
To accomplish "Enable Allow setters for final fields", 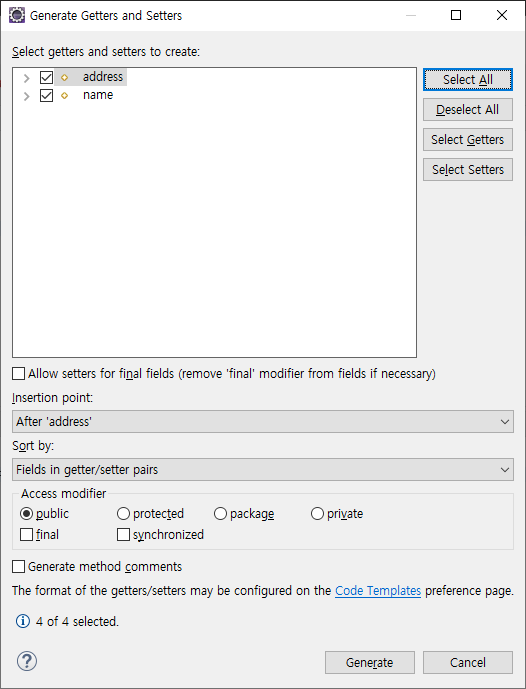I will tap(18, 374).
